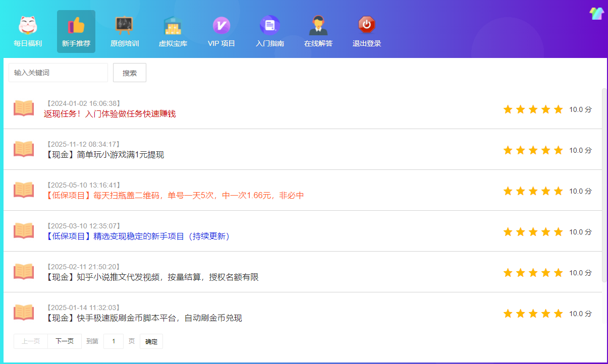Click the warehouse 虚拟宝库 icon
This screenshot has height=364, width=608.
point(173,25)
